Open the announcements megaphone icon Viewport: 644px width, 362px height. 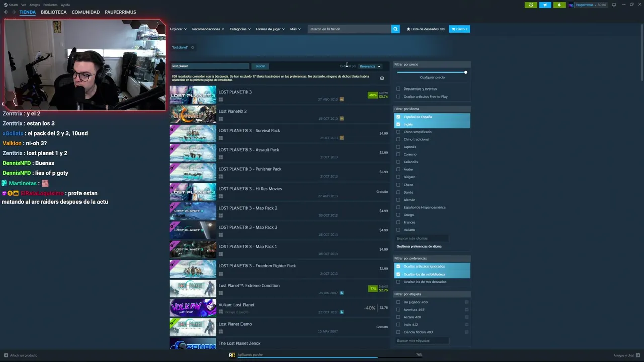[545, 5]
